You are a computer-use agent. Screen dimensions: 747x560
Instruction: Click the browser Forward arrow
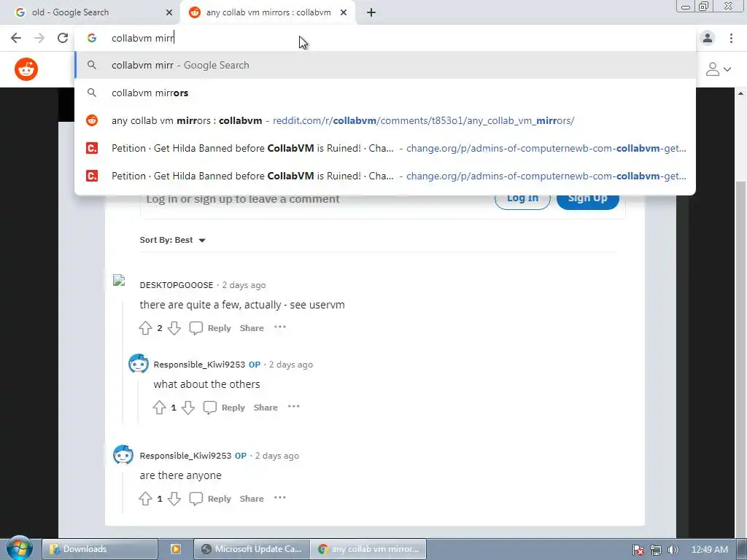click(x=39, y=38)
